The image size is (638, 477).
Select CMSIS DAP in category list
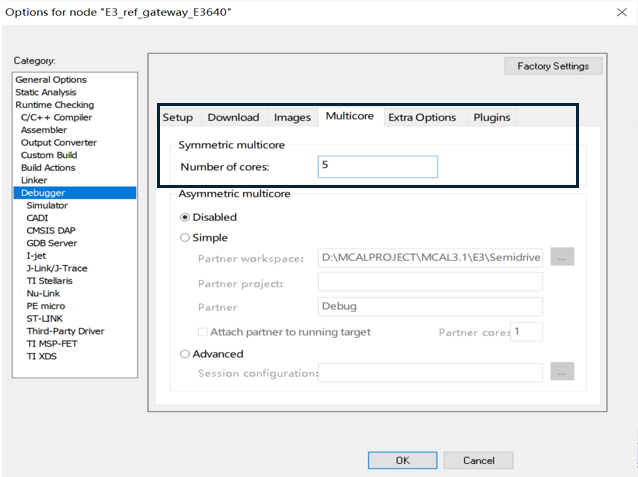click(x=52, y=230)
